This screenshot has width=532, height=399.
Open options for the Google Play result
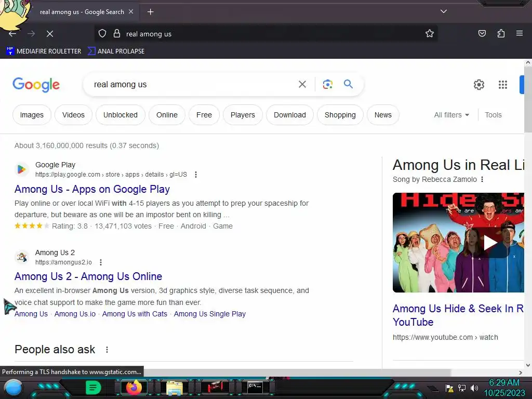click(196, 175)
